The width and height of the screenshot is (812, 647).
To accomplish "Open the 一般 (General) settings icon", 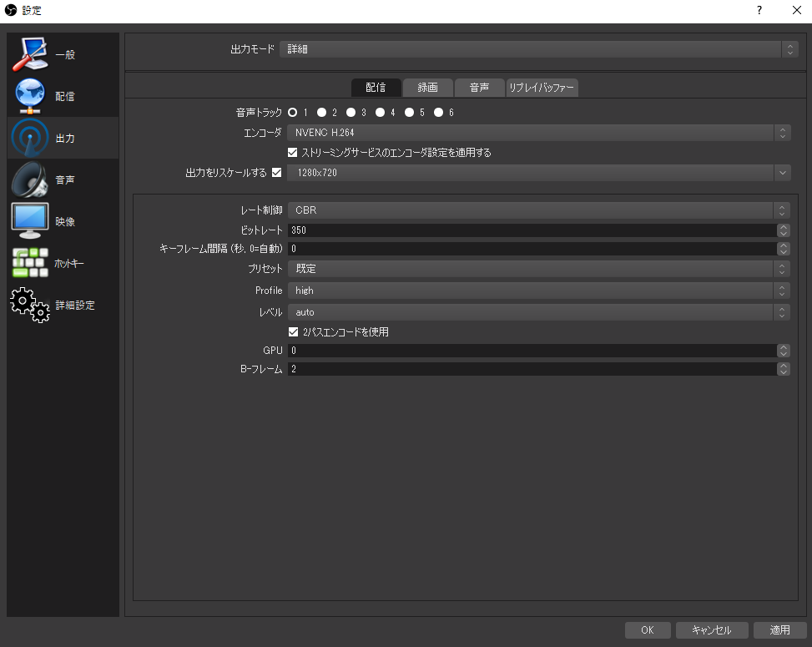I will click(x=31, y=54).
